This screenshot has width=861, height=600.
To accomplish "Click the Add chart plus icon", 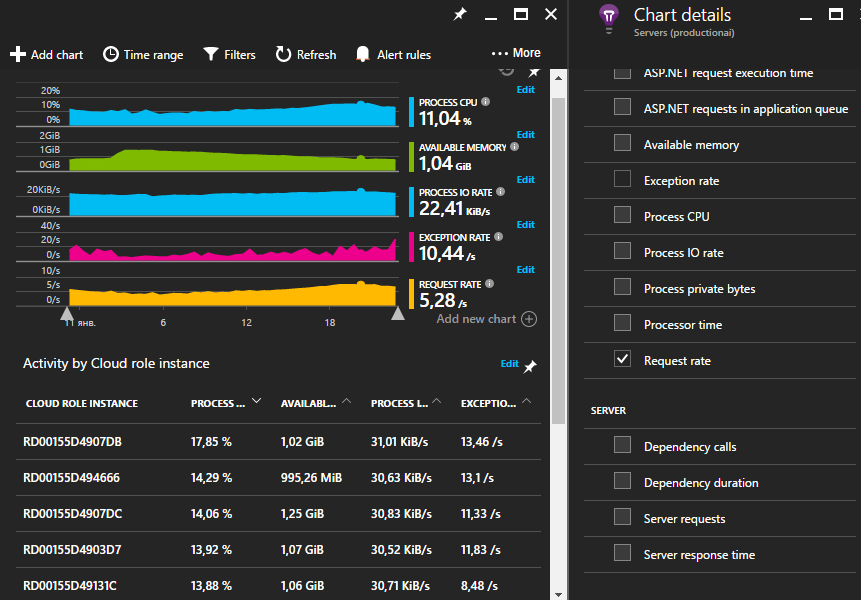I will point(17,54).
